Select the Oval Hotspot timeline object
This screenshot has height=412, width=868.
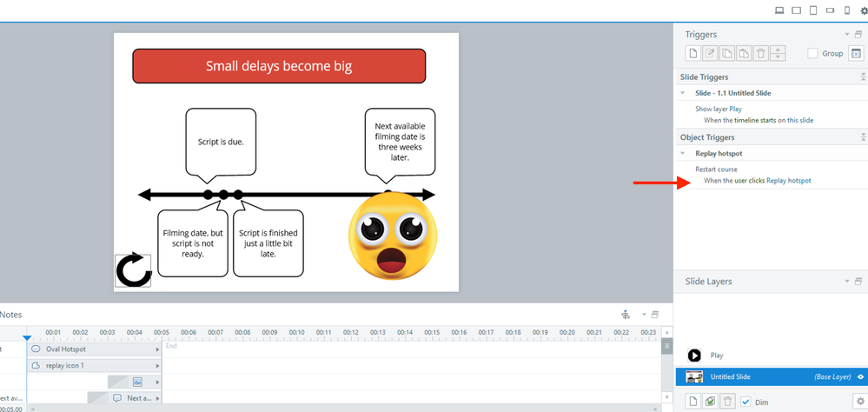pyautogui.click(x=94, y=349)
